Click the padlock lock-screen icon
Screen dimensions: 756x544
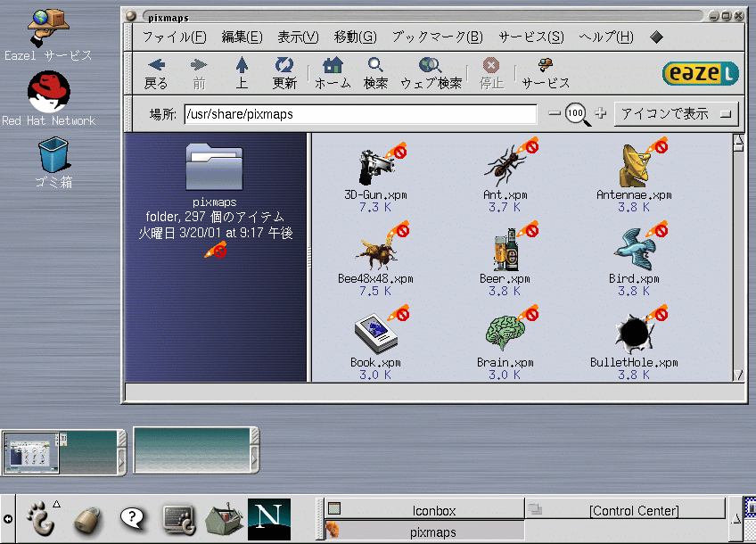point(87,520)
